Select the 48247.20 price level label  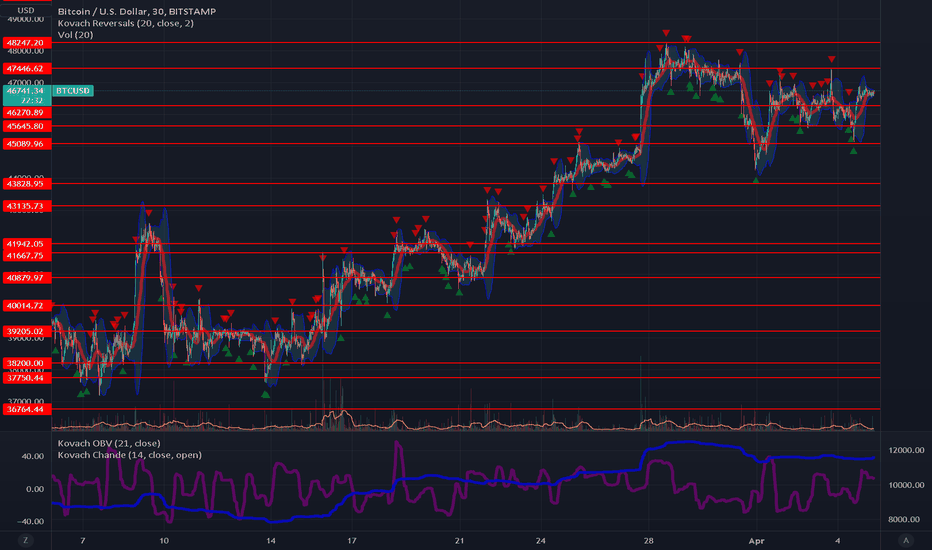pos(25,43)
